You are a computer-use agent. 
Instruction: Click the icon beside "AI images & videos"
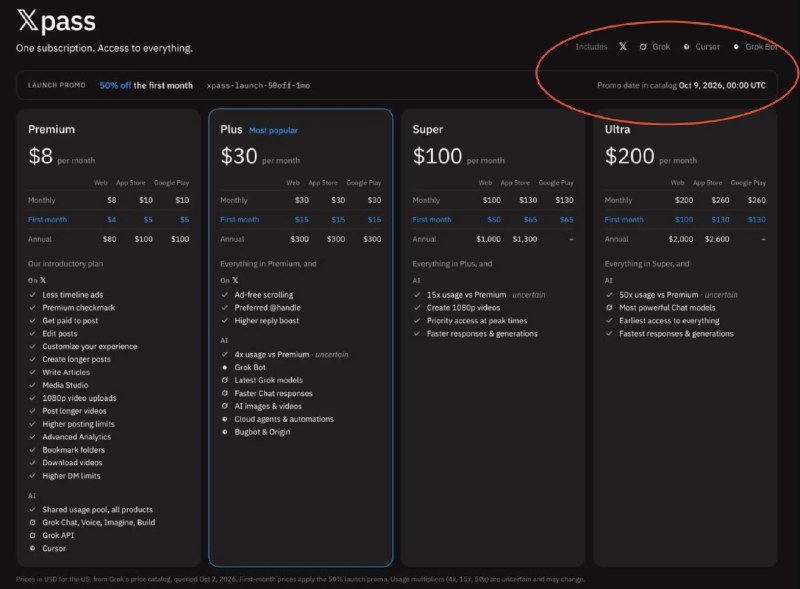pyautogui.click(x=224, y=406)
